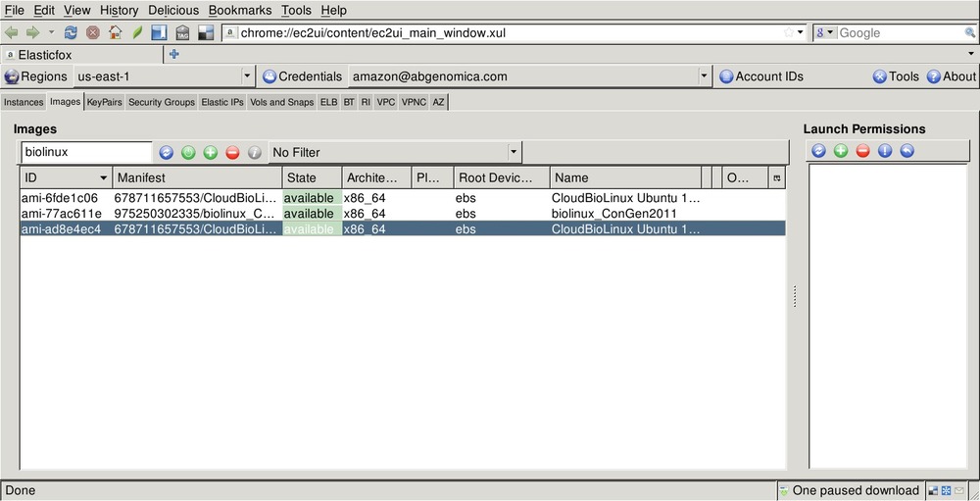The height and width of the screenshot is (501, 980).
Task: Bookmark page with the star icon
Action: 789,32
